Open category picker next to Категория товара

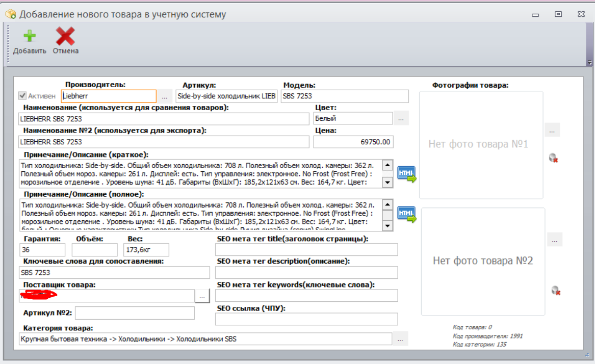(400, 339)
